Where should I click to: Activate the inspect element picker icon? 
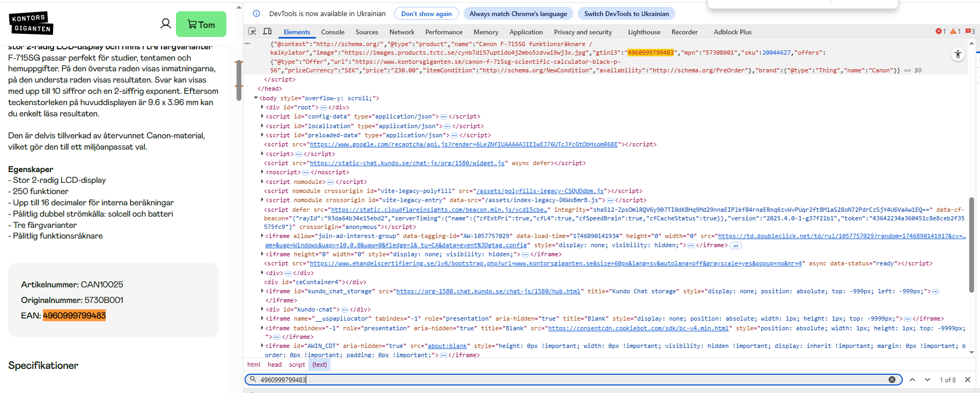point(252,32)
